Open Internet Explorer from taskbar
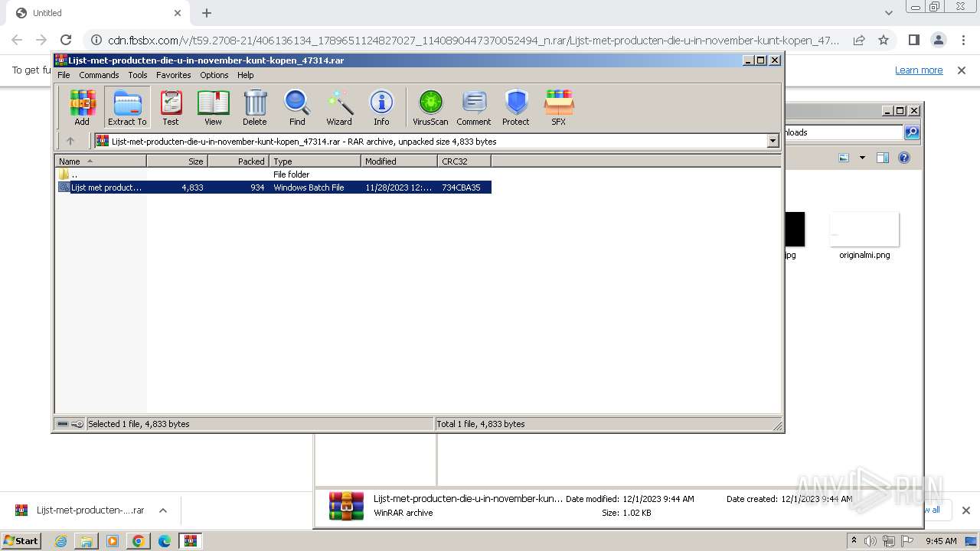Viewport: 980px width, 551px height. [60, 541]
